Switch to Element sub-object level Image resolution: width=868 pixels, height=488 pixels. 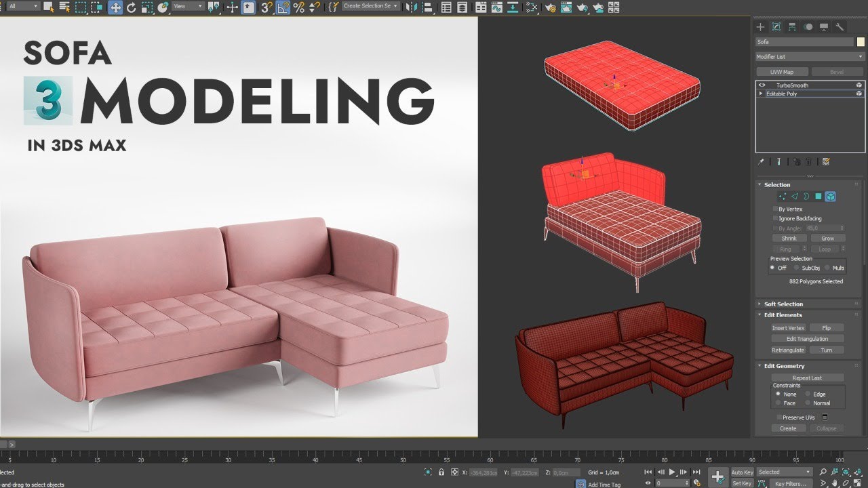(830, 197)
